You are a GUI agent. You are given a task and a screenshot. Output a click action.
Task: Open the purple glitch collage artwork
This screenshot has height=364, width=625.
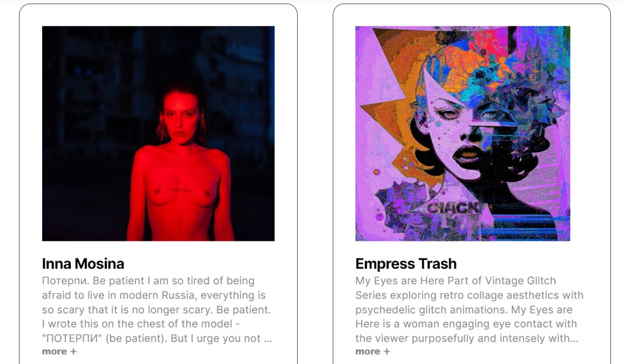tap(463, 134)
